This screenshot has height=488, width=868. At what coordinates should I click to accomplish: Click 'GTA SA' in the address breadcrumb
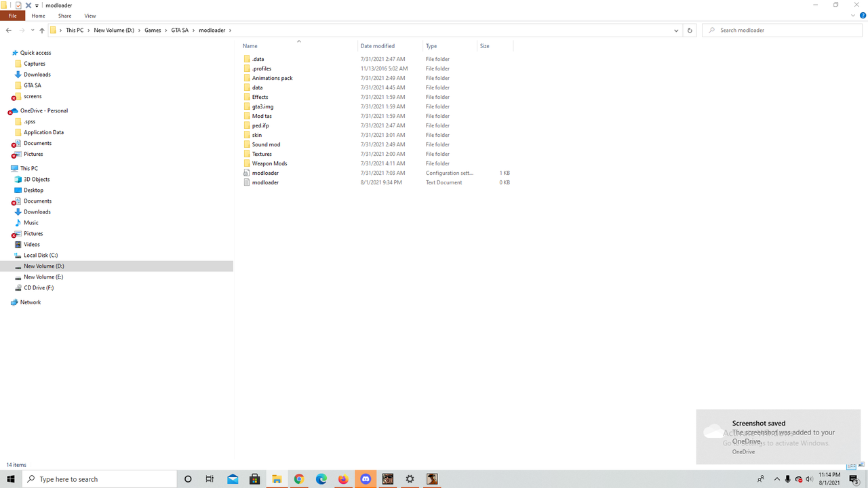[x=180, y=30]
